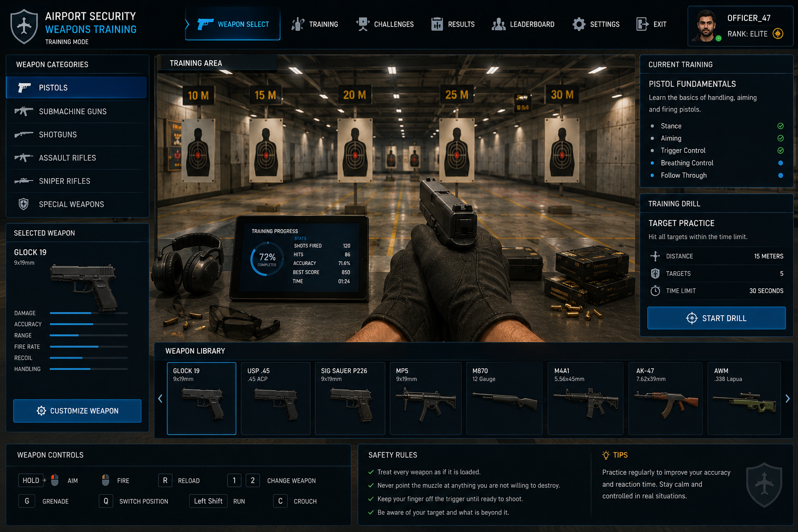The image size is (798, 532).
Task: Check the 'Treat every weapon' rule checkmark
Action: pos(371,472)
